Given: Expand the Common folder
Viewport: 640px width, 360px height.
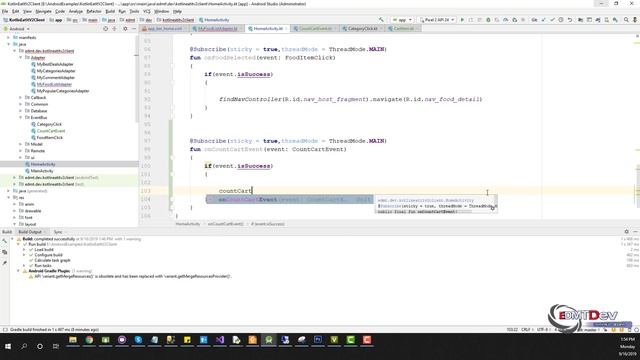Looking at the screenshot, I should [x=21, y=104].
